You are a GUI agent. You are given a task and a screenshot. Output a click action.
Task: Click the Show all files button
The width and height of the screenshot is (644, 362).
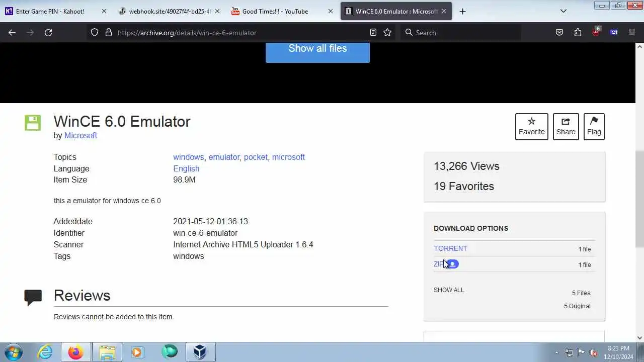317,49
